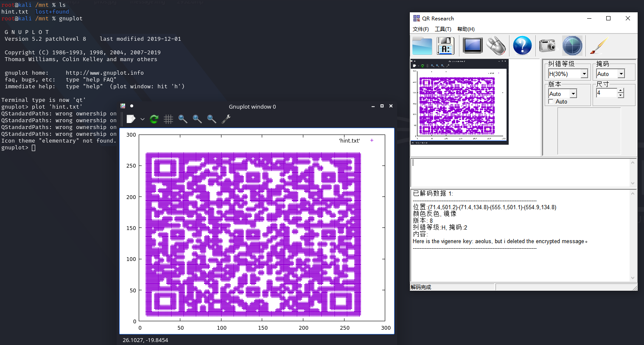The image size is (644, 345).
Task: Close the Gnuplot window
Action: tap(391, 106)
